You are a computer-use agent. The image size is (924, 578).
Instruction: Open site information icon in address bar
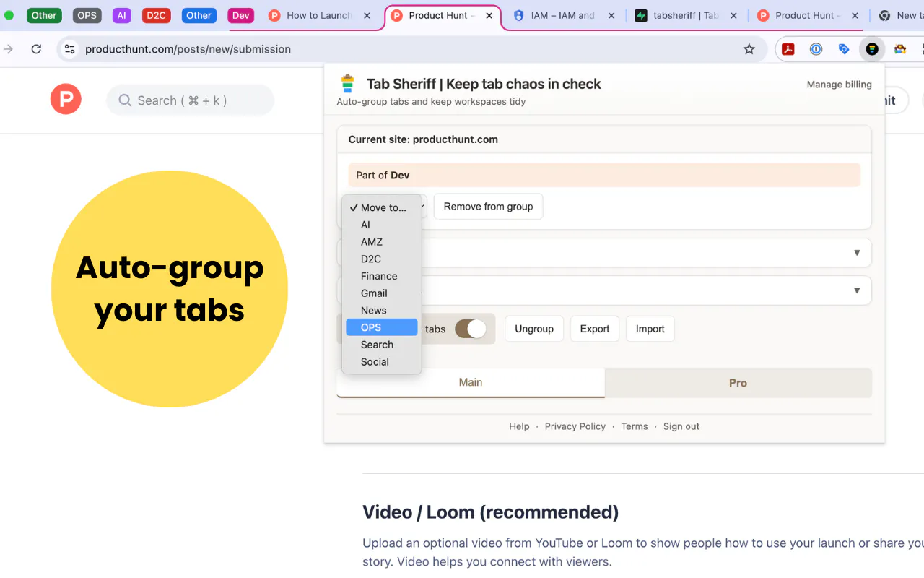point(70,49)
